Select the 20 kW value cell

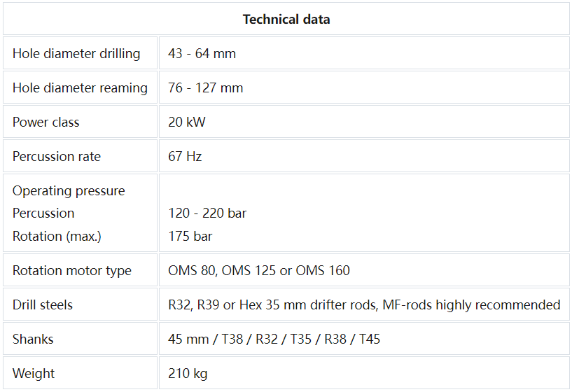(187, 122)
